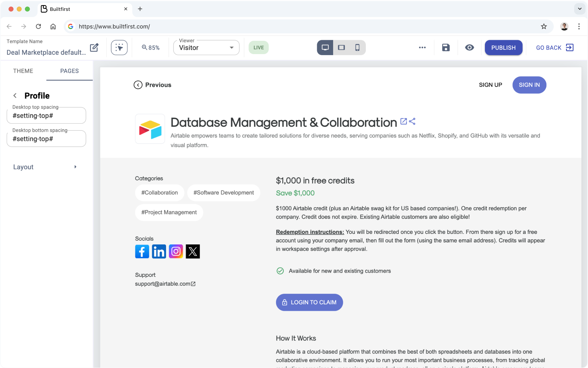Click the LOGIN TO CLAIM button
The image size is (588, 368).
[309, 302]
